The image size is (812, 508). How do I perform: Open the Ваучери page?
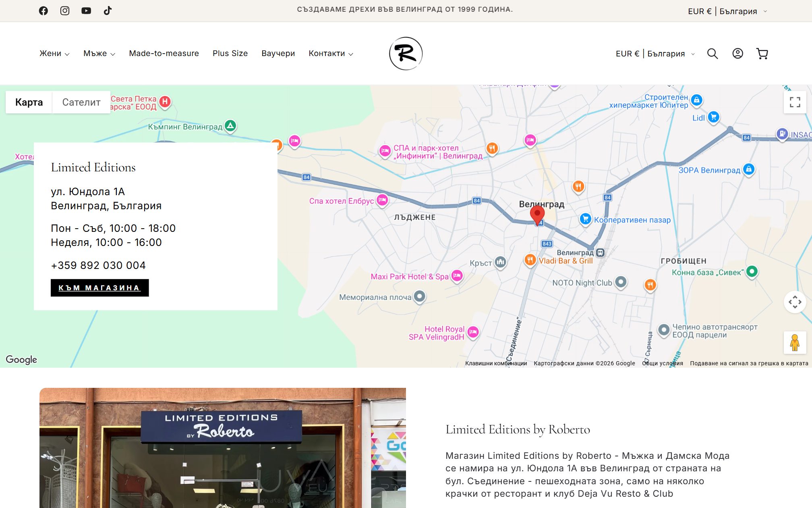pyautogui.click(x=278, y=54)
